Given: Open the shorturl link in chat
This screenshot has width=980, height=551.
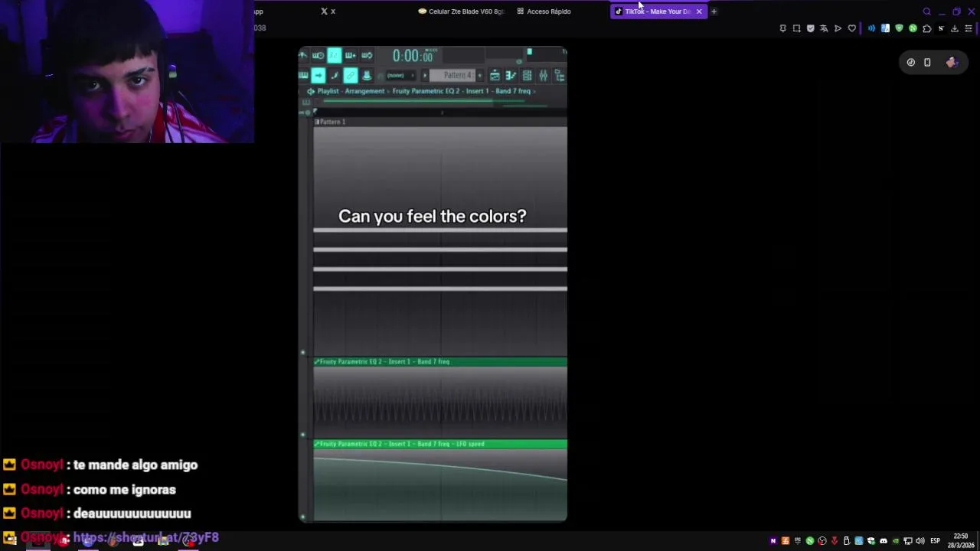Looking at the screenshot, I should point(145,537).
